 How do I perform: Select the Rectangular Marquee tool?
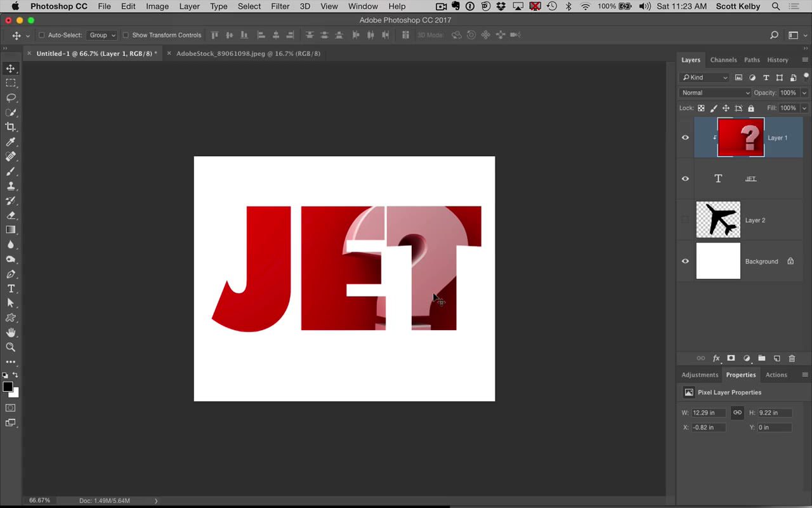[10, 83]
